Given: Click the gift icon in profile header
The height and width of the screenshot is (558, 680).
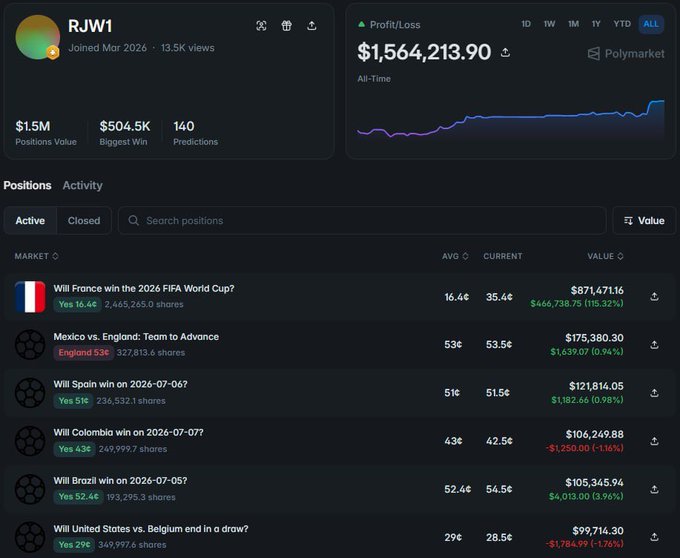Looking at the screenshot, I should pyautogui.click(x=286, y=26).
